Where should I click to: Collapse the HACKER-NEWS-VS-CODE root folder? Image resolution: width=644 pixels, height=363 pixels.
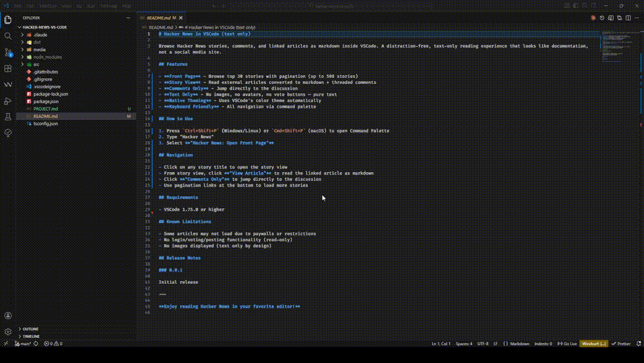pos(76,27)
